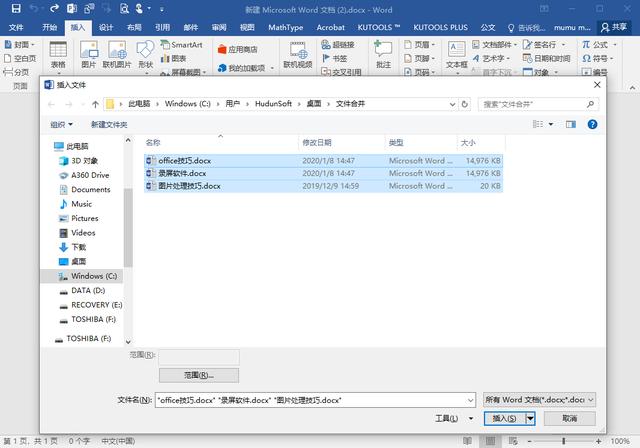Screen dimensions: 640x448
Task: Open the References (引用) ribbon tab
Action: tap(162, 27)
